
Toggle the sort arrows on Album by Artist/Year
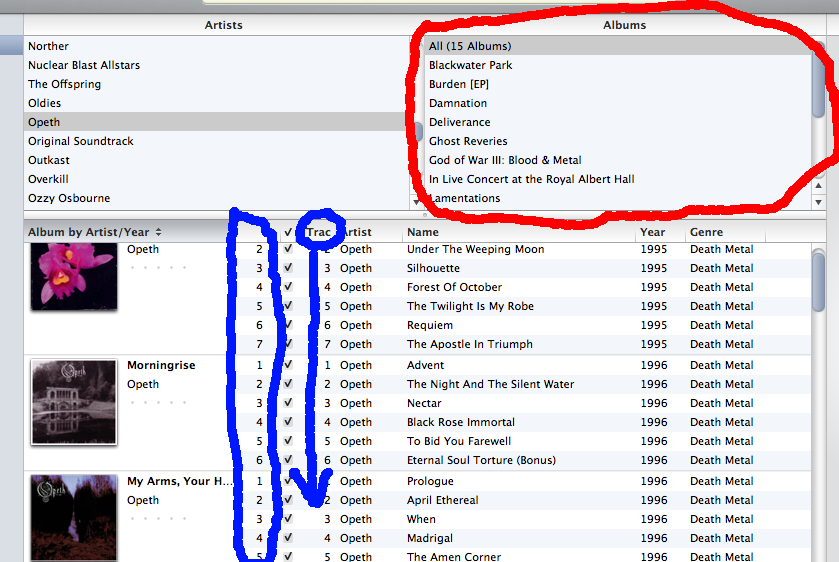coord(158,232)
